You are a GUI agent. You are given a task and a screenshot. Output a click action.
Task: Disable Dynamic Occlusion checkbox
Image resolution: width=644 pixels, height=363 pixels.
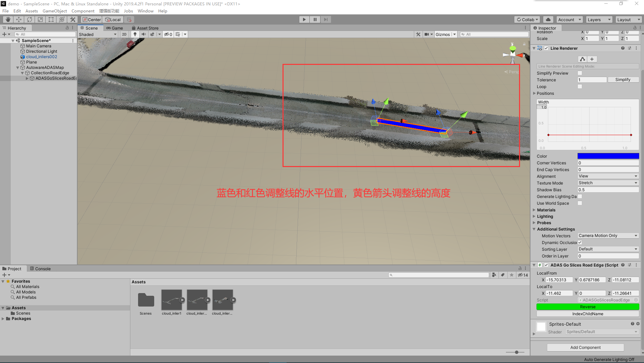(x=579, y=242)
